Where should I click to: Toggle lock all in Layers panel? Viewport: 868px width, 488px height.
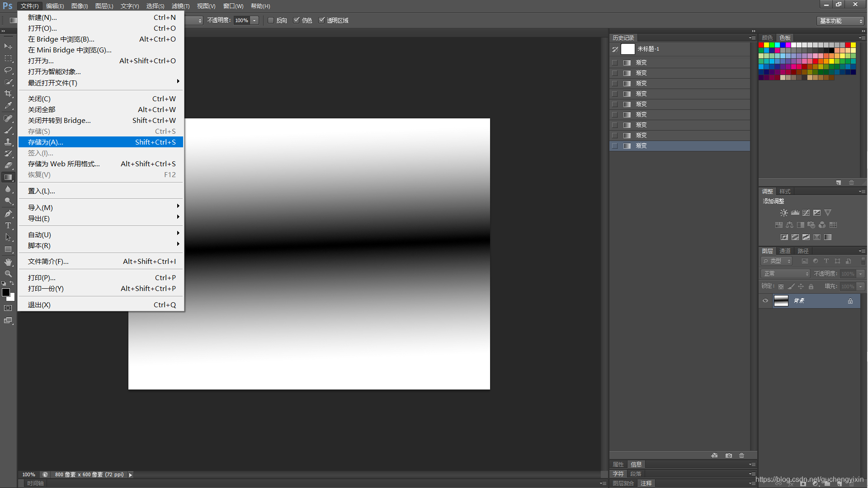pyautogui.click(x=811, y=286)
